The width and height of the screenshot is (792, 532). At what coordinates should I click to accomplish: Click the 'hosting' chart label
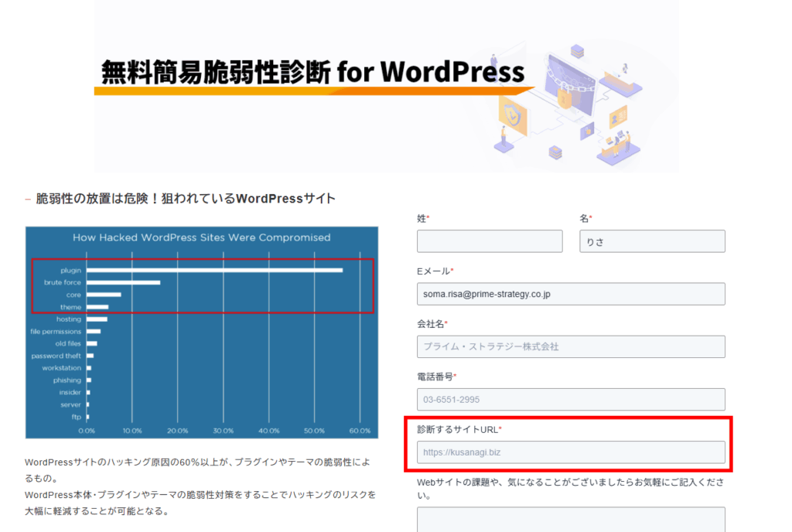pos(69,319)
